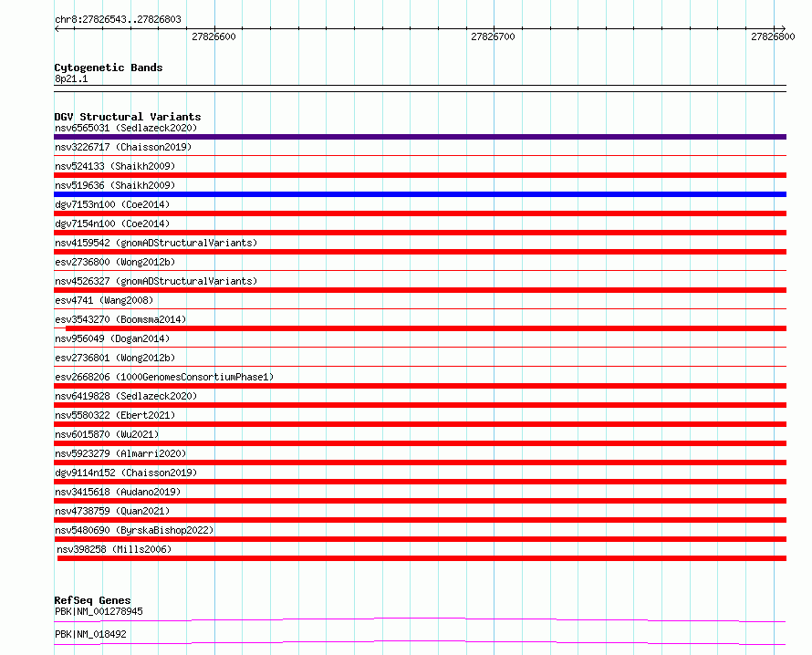Click the magenta line of PBK|NM_001278945
The image size is (812, 655).
(420, 619)
